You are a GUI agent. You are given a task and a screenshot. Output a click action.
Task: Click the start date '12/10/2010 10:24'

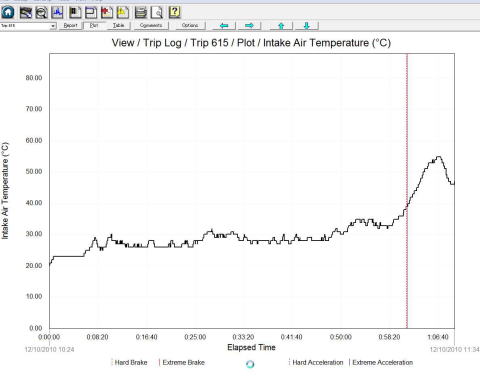(49, 349)
